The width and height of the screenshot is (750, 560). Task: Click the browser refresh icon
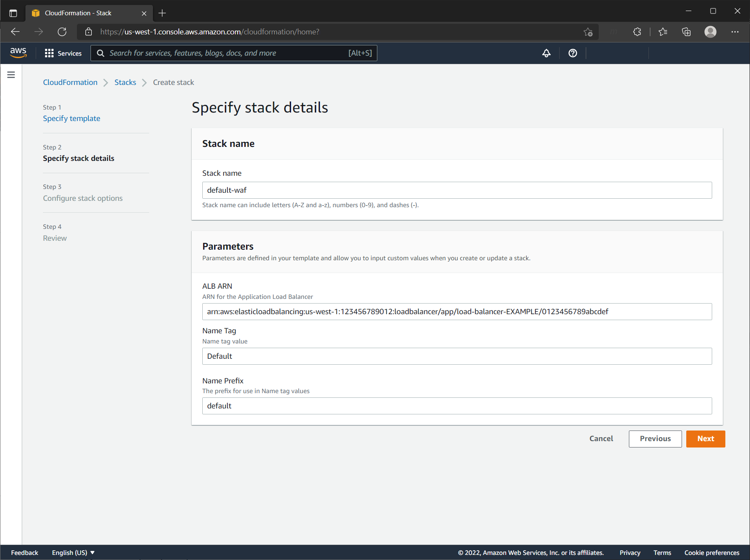pyautogui.click(x=62, y=32)
